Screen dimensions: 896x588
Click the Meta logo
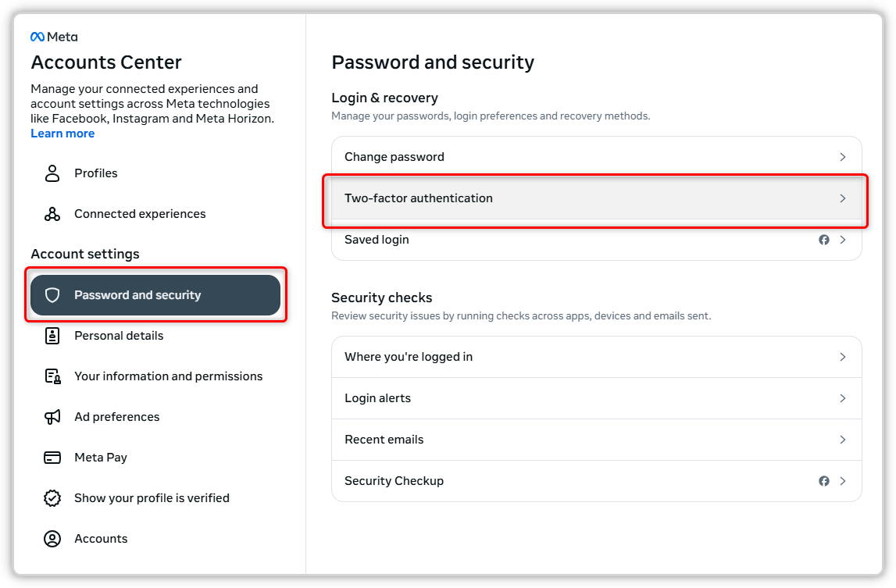53,36
